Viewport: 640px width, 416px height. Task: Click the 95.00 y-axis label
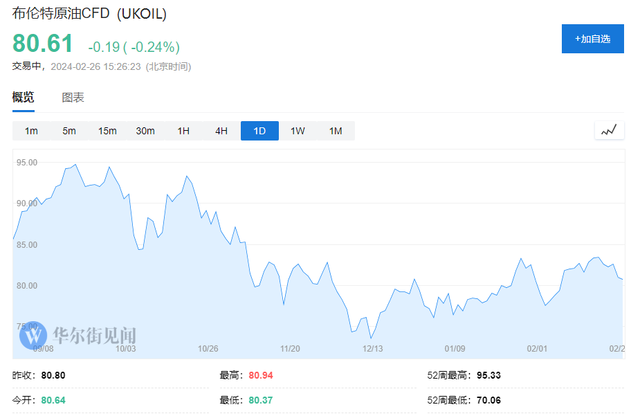tap(27, 162)
